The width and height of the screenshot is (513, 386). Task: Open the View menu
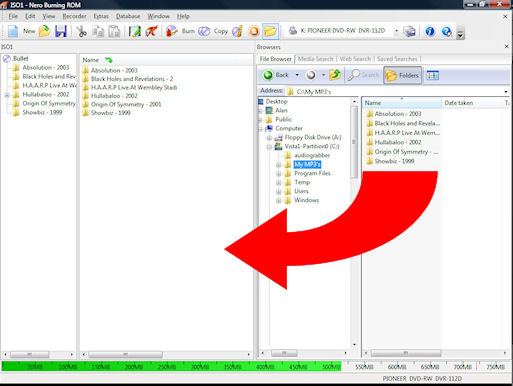point(49,16)
